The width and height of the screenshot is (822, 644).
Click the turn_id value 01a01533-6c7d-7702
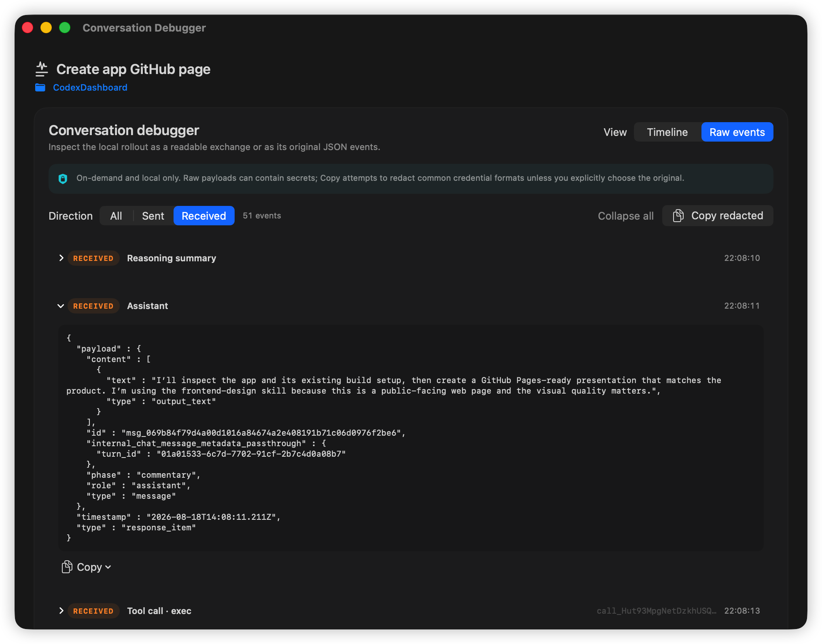coord(251,454)
